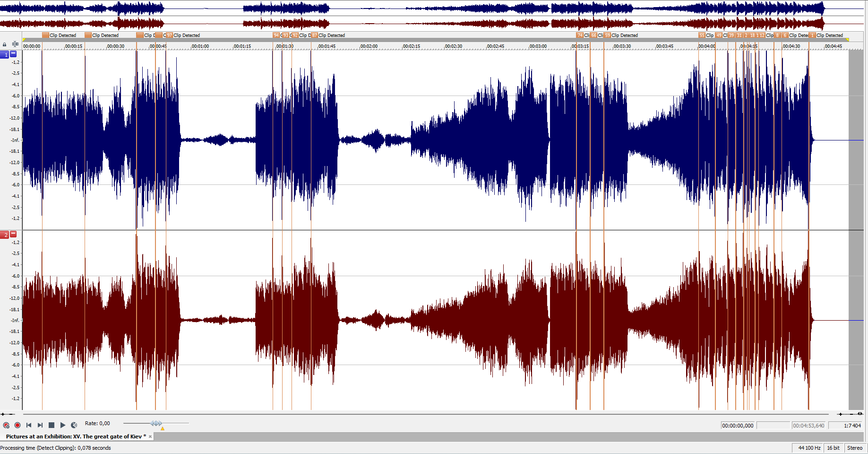Click the Stereo channels status field

click(854, 448)
